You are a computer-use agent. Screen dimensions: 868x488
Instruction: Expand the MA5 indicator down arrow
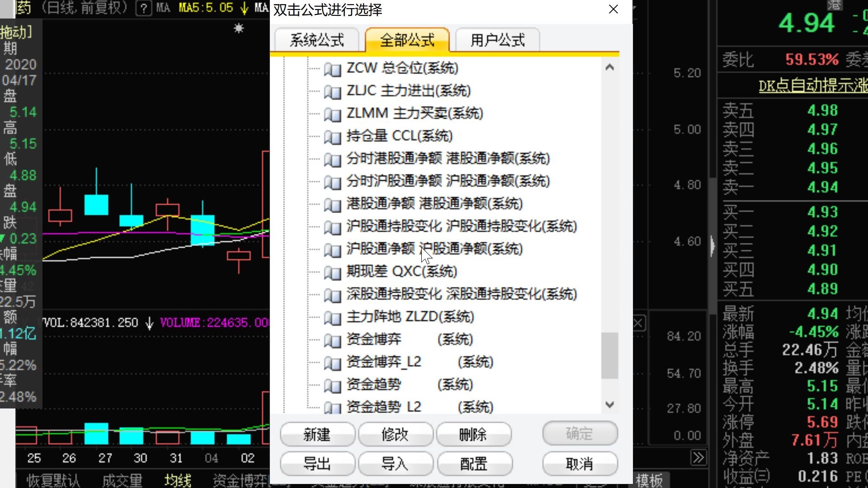244,8
